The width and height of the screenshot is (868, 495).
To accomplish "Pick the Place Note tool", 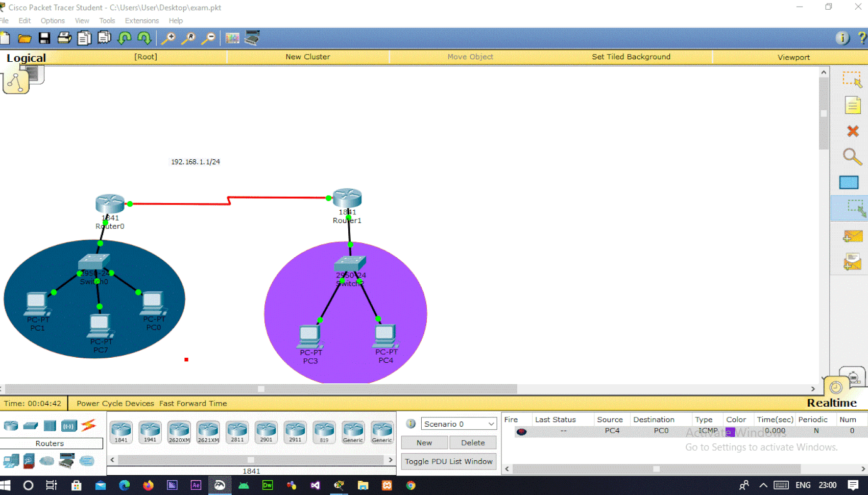I will 852,105.
